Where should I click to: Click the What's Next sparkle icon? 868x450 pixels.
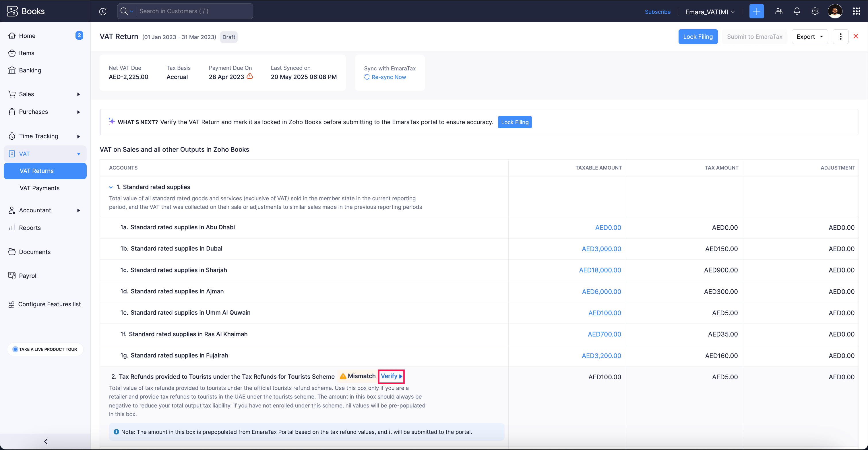coord(112,122)
